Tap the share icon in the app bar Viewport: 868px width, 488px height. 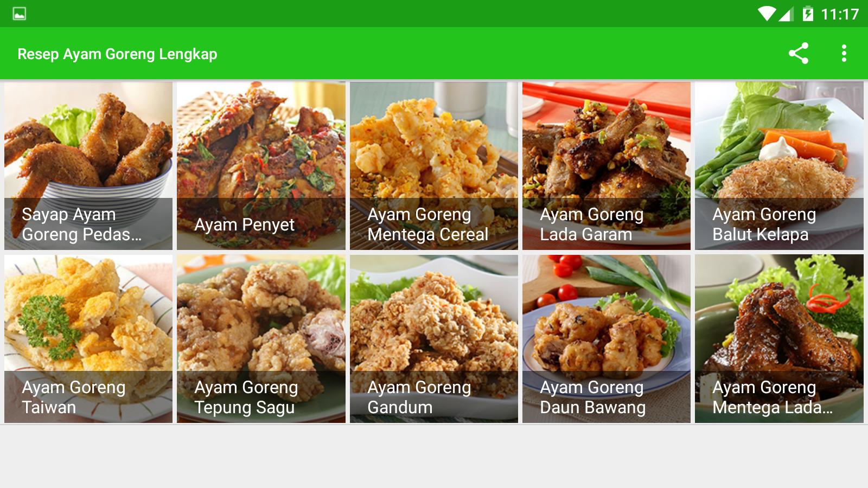pos(798,53)
